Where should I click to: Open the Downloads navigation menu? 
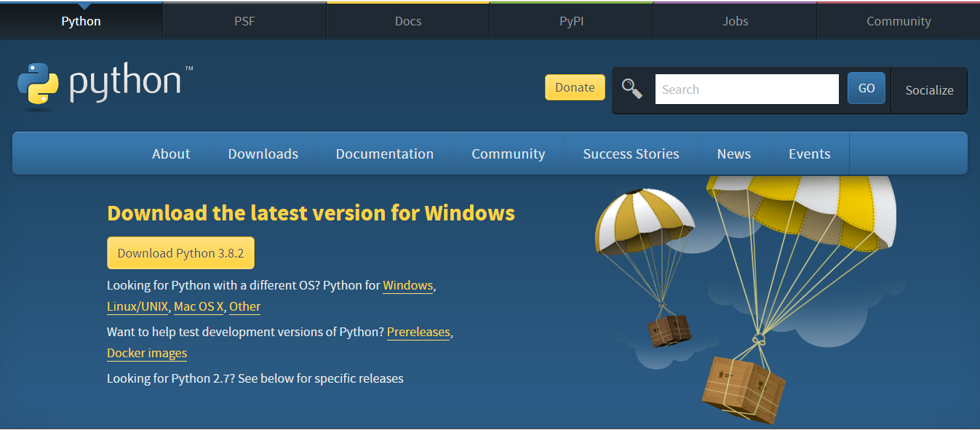pos(263,154)
